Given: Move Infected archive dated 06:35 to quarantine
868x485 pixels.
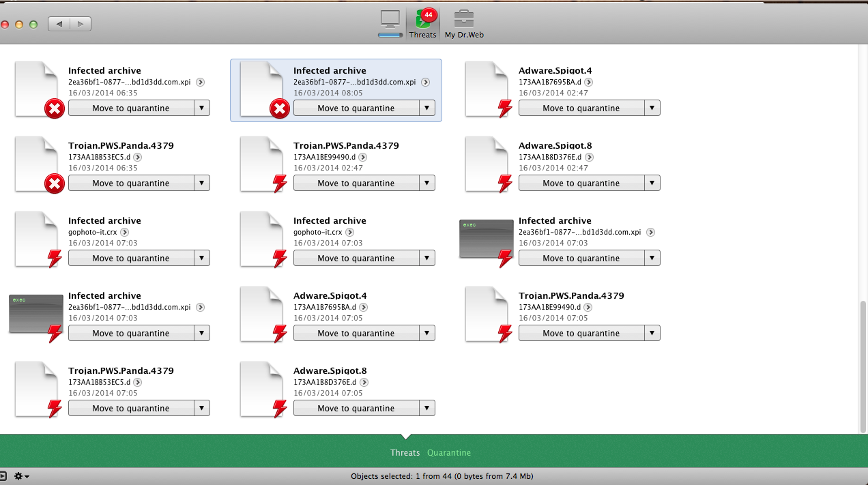Looking at the screenshot, I should (x=131, y=108).
